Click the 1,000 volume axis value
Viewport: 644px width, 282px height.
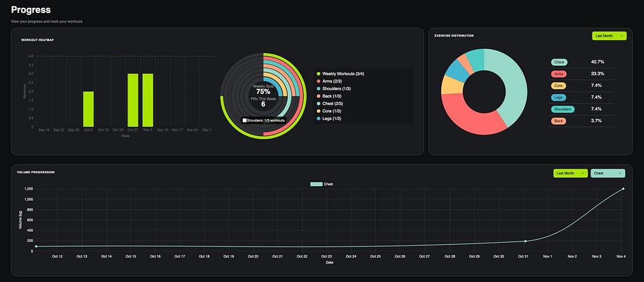[x=28, y=199]
